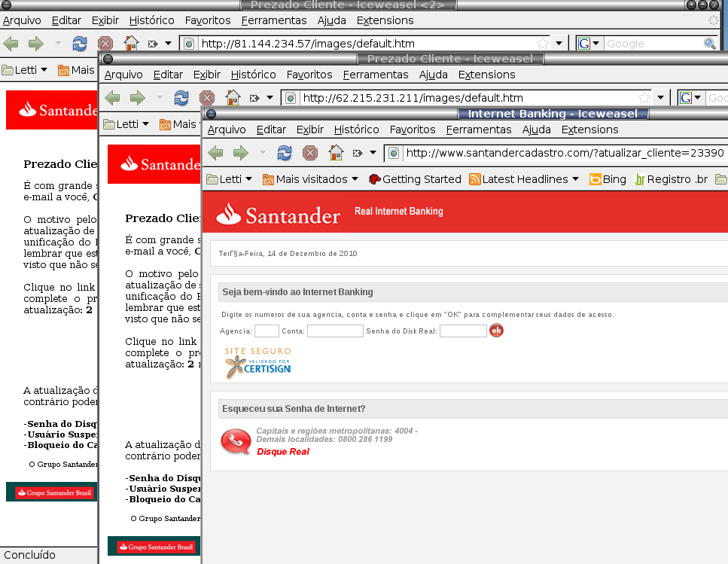Viewport: 728px width, 564px height.
Task: Go Home in the Internet Banking window
Action: click(336, 152)
